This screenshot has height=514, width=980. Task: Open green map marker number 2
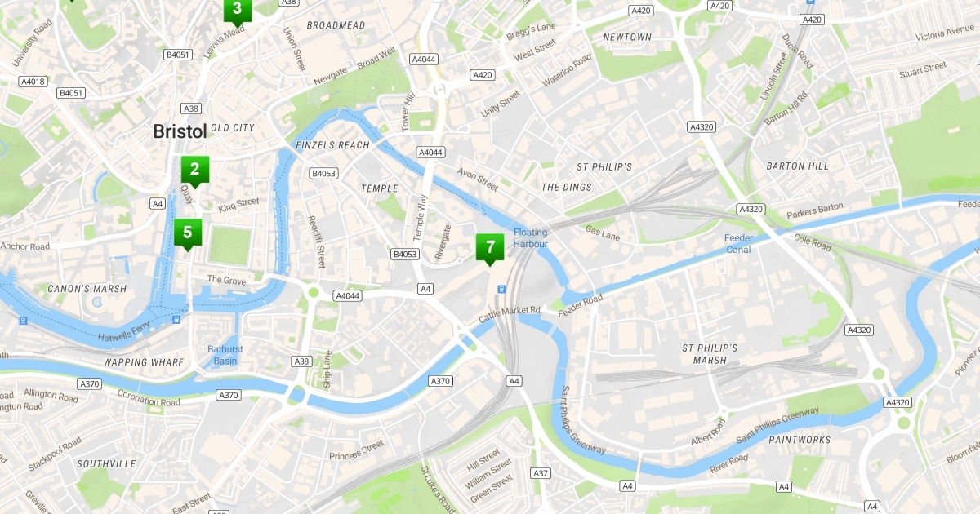(194, 171)
